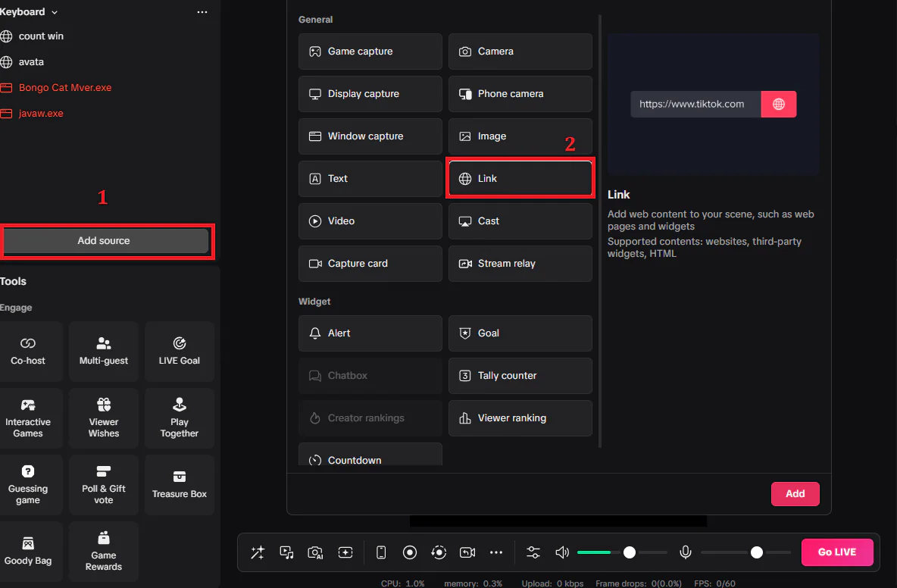This screenshot has width=897, height=588.
Task: Open the LIVE Goal tool
Action: click(180, 351)
